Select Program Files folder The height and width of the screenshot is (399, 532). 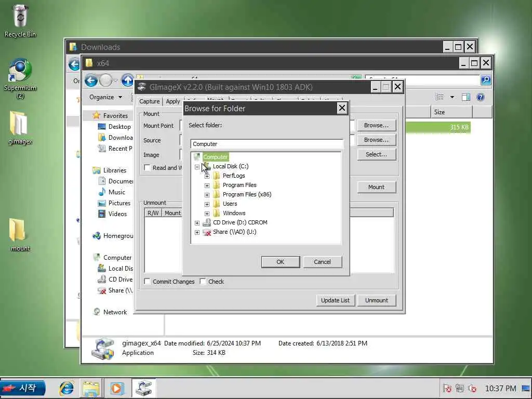[x=240, y=185]
